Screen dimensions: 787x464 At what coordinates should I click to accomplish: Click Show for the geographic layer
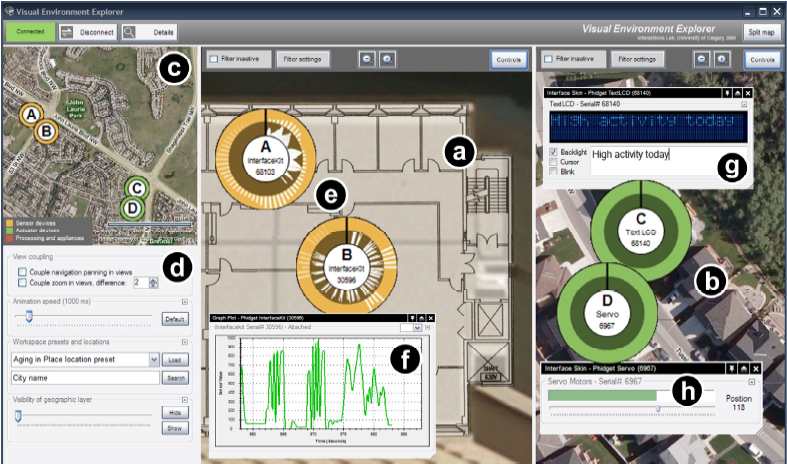[x=175, y=428]
